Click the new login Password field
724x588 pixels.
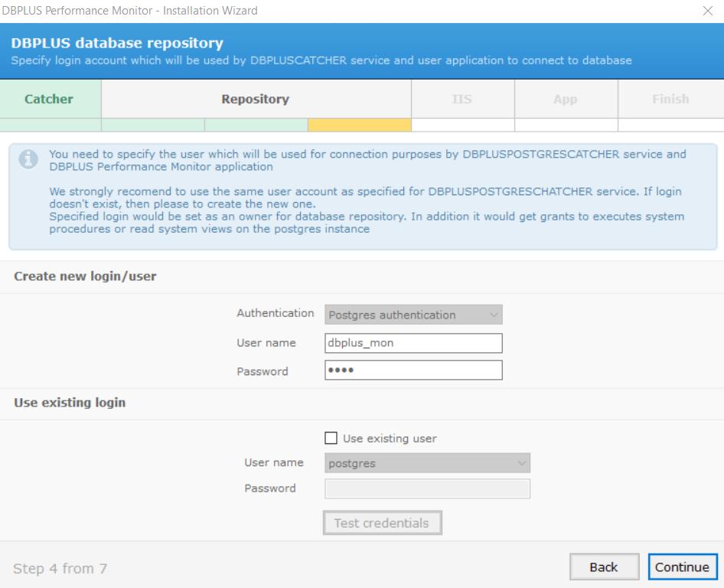tap(413, 370)
